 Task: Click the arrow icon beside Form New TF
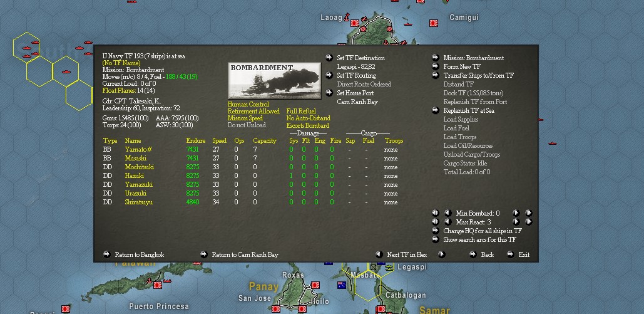coord(436,66)
